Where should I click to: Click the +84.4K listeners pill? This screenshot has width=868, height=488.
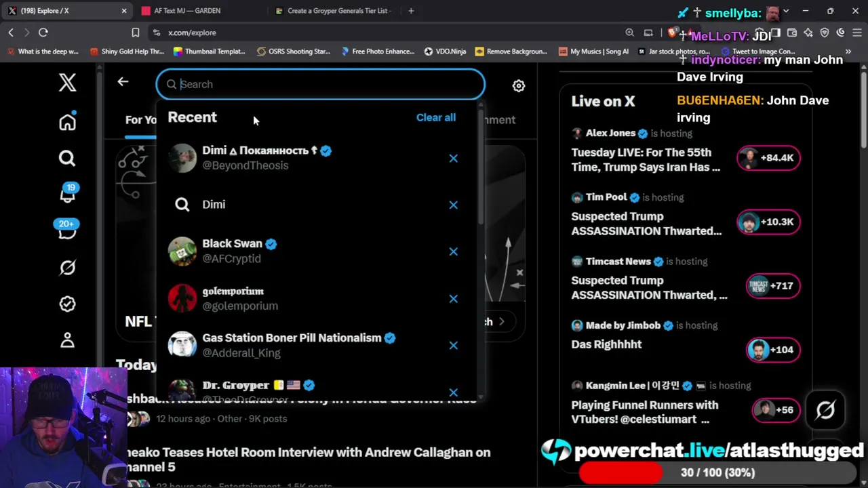[x=768, y=158]
